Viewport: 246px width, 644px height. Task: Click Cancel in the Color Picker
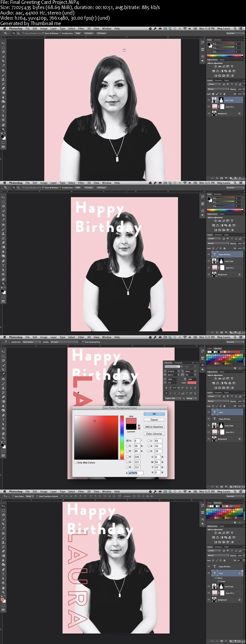[x=154, y=420]
